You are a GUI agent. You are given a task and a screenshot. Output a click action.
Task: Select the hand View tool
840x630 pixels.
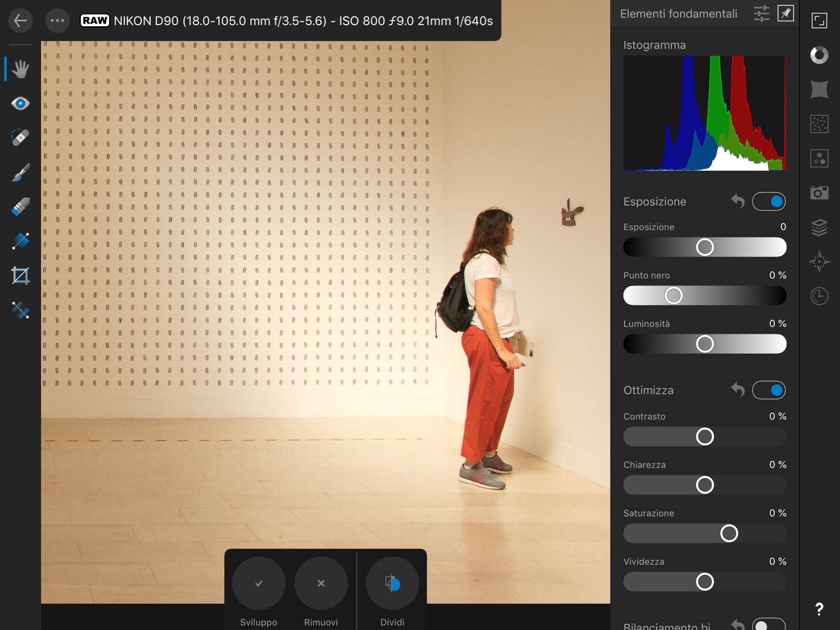click(x=20, y=69)
